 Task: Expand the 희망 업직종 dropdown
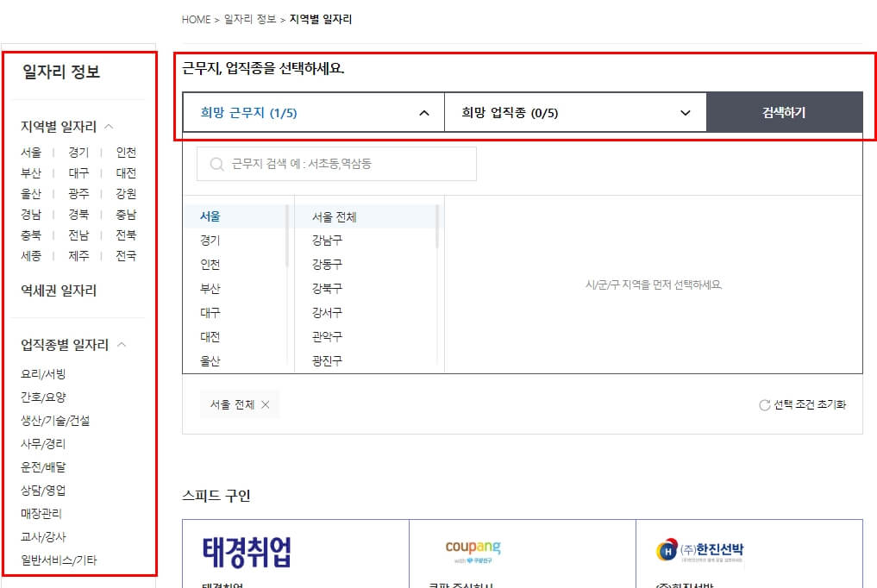coord(686,112)
